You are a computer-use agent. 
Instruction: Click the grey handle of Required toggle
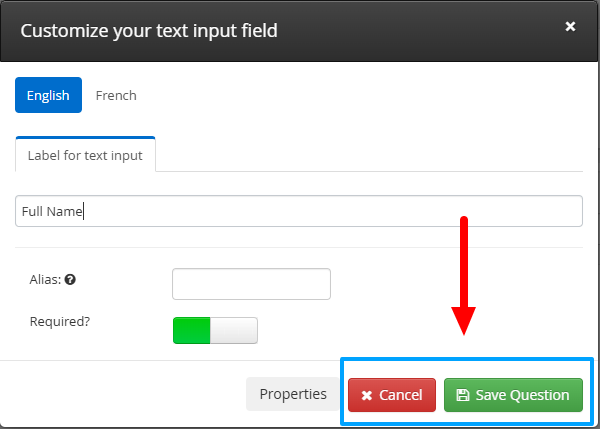coord(234,330)
